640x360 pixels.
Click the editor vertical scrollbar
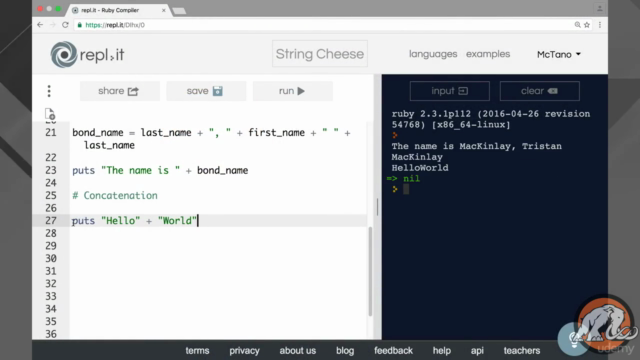[x=370, y=271]
